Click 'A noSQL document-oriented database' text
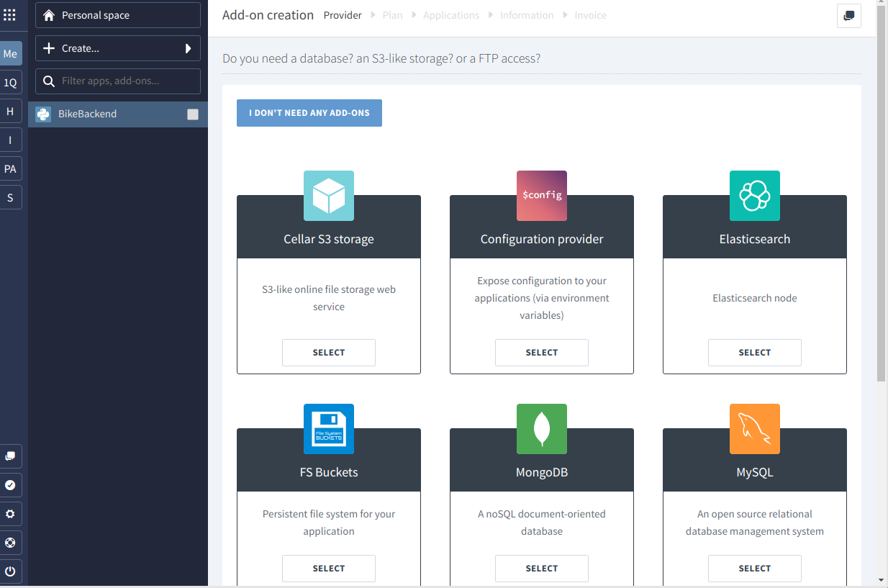The width and height of the screenshot is (888, 588). point(542,523)
